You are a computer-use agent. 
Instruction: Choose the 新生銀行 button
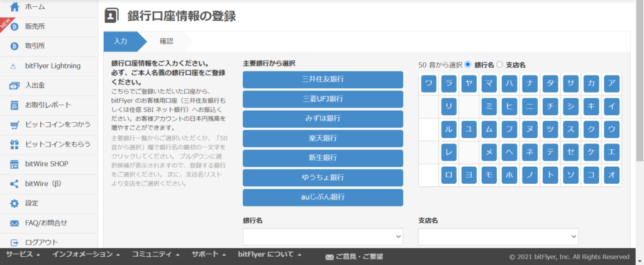[323, 158]
